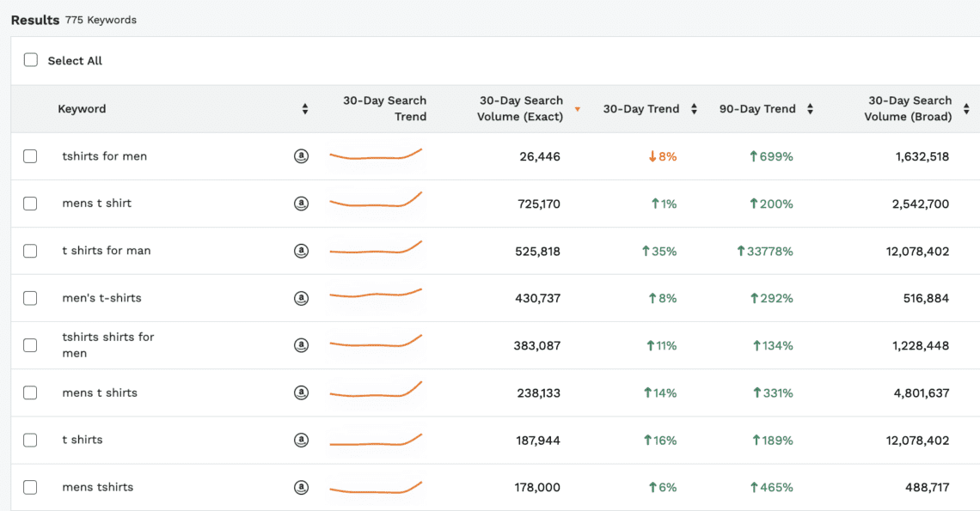
Task: Open Amazon icon for 'mens tshirts'
Action: click(x=301, y=487)
